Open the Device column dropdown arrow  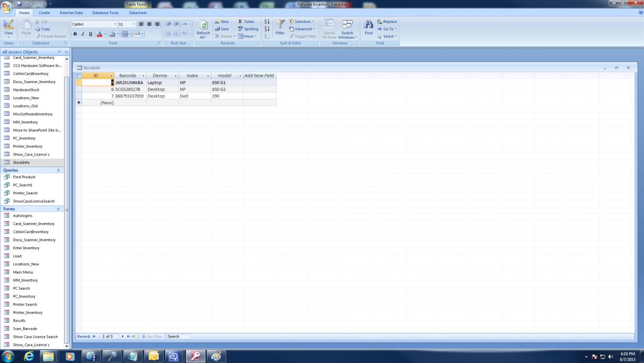tap(175, 76)
